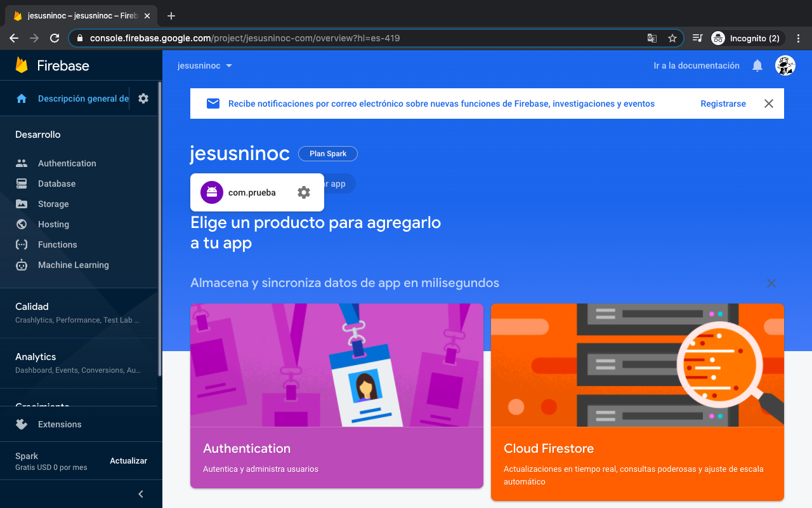Open media control icon in browser toolbar
The image size is (812, 508).
[x=697, y=38]
